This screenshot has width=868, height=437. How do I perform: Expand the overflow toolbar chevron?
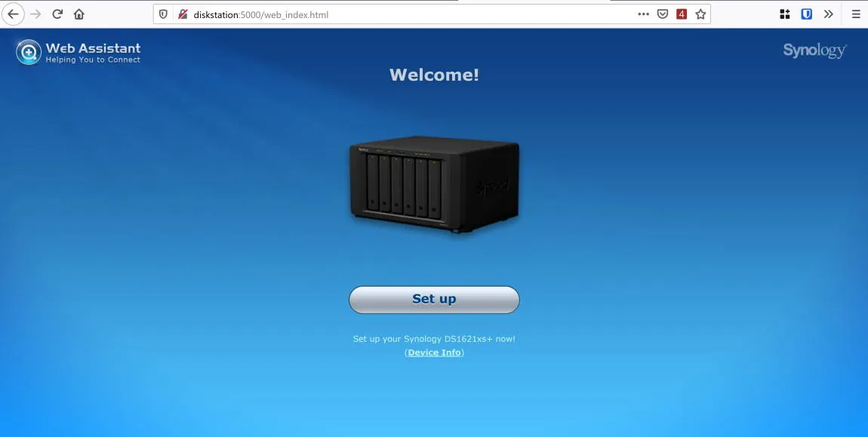(x=828, y=14)
